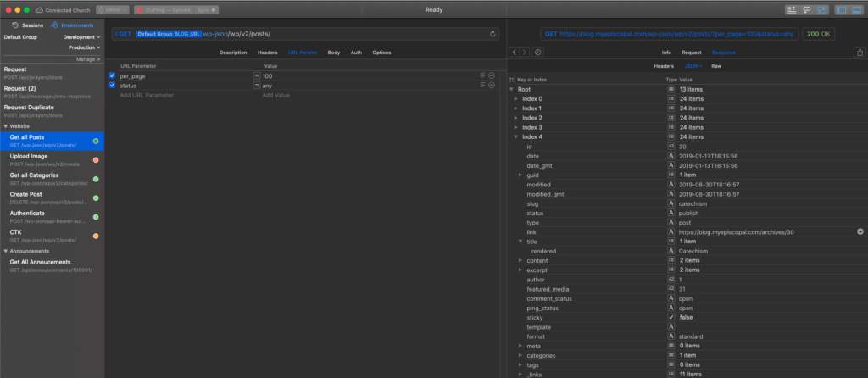This screenshot has height=378, width=868.
Task: Toggle the bottom panel layout icon
Action: 856,10
